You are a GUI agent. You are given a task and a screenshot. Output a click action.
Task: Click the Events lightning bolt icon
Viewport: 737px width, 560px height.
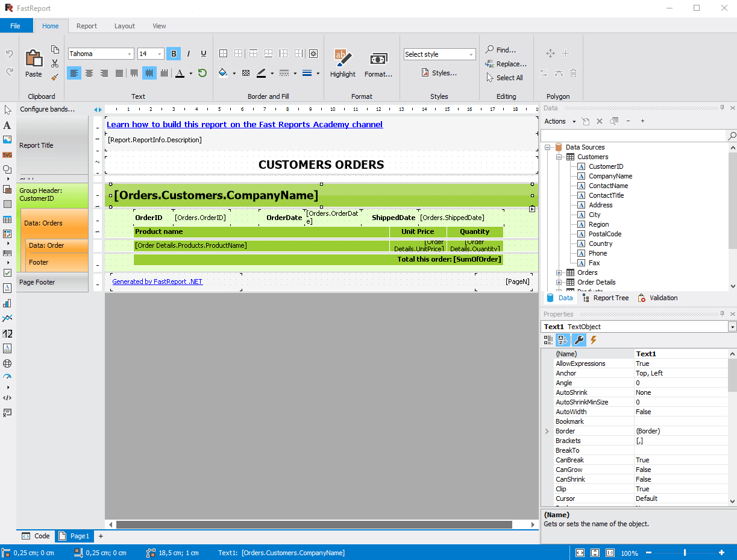[x=594, y=340]
